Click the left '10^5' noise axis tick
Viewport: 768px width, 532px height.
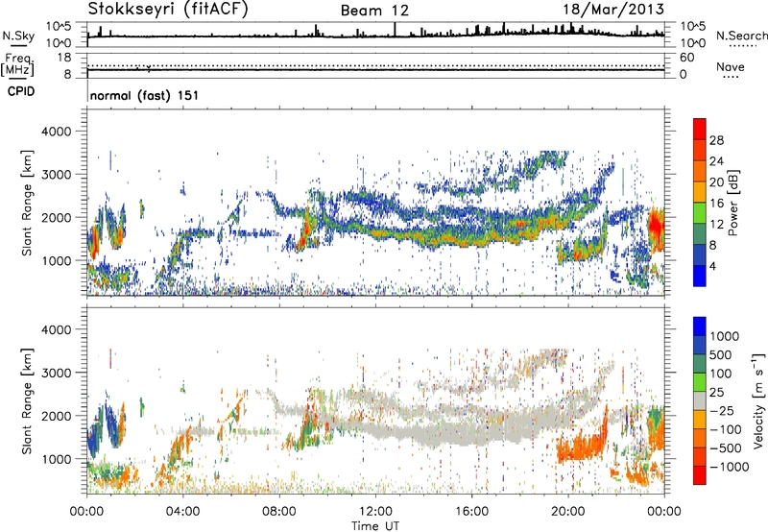click(x=59, y=26)
